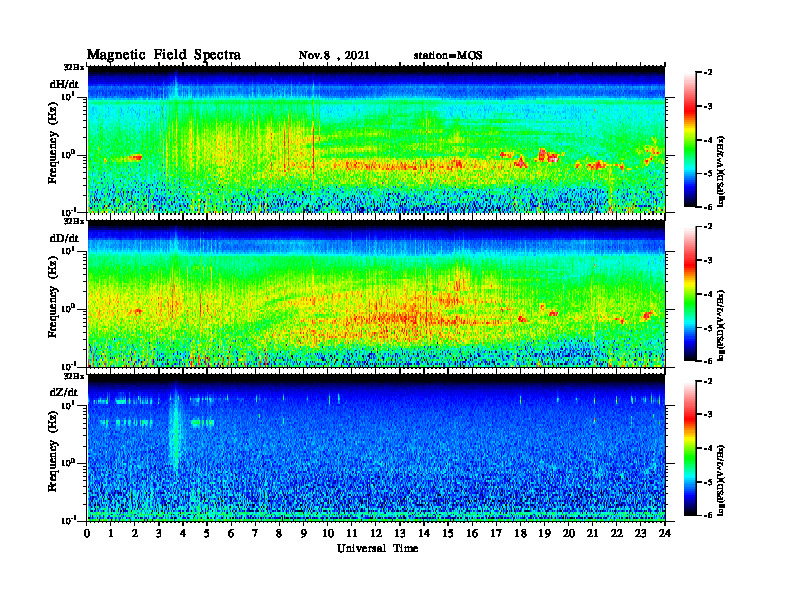792x612 pixels.
Task: Click the hour 20 tick label
Action: (569, 533)
